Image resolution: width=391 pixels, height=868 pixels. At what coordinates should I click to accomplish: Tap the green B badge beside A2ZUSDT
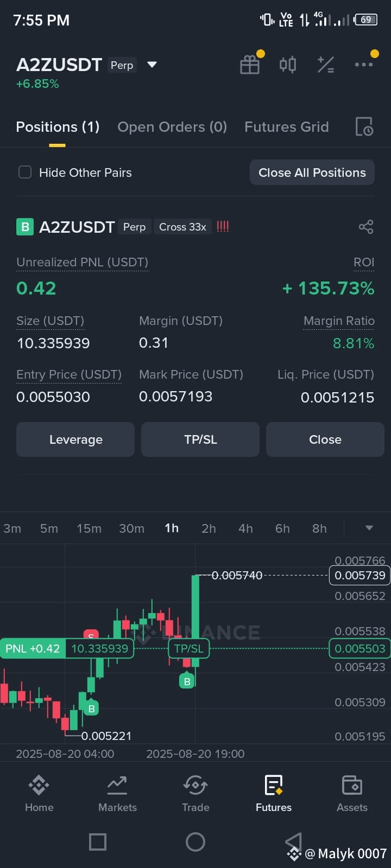25,227
